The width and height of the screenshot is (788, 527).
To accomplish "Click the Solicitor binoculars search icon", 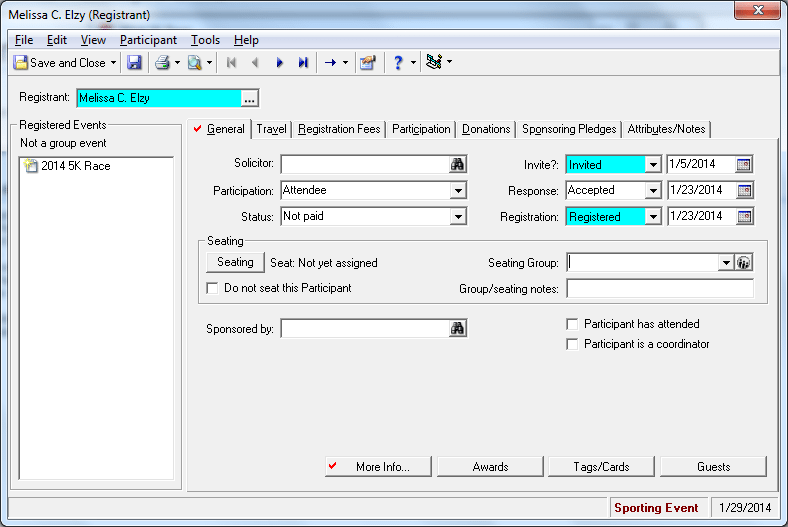I will 457,164.
